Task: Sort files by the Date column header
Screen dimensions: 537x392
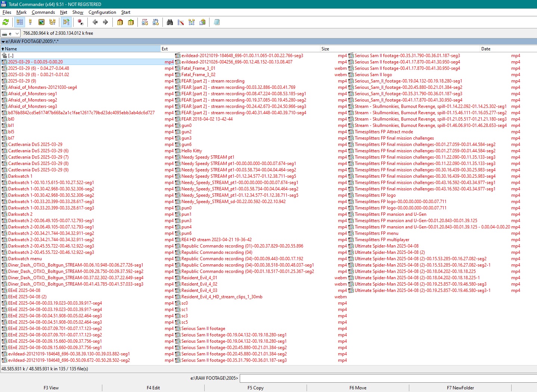Action: click(x=508, y=49)
